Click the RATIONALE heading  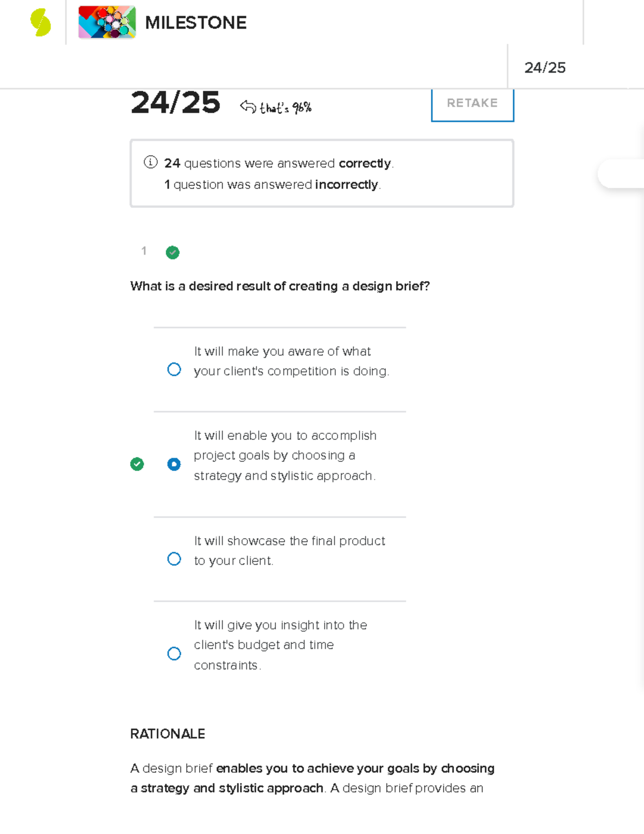click(x=167, y=734)
